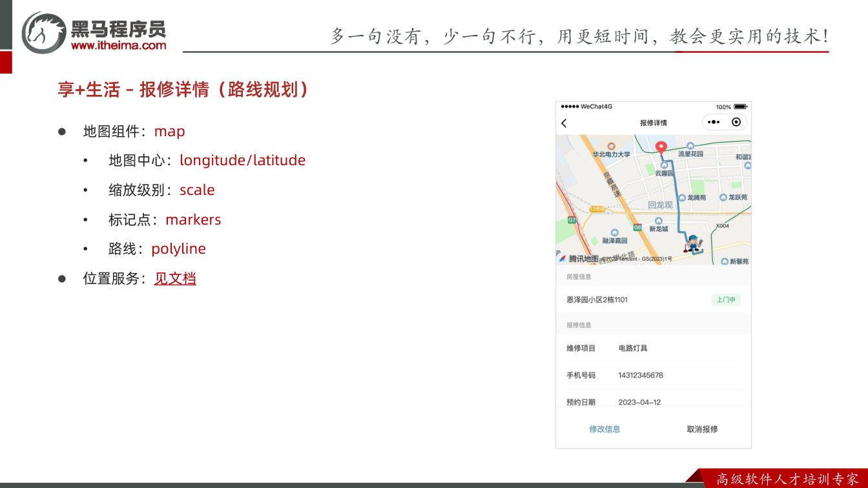The height and width of the screenshot is (488, 868).
Task: Click the 报修信息 section header
Action: 579,325
